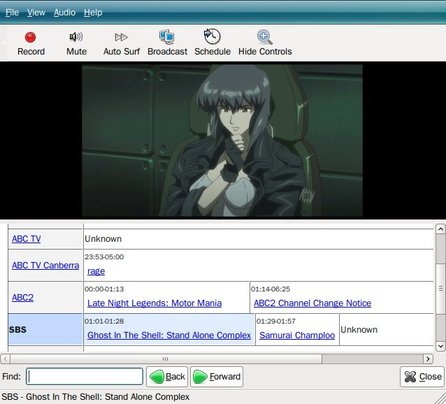Open the Help menu

[93, 13]
